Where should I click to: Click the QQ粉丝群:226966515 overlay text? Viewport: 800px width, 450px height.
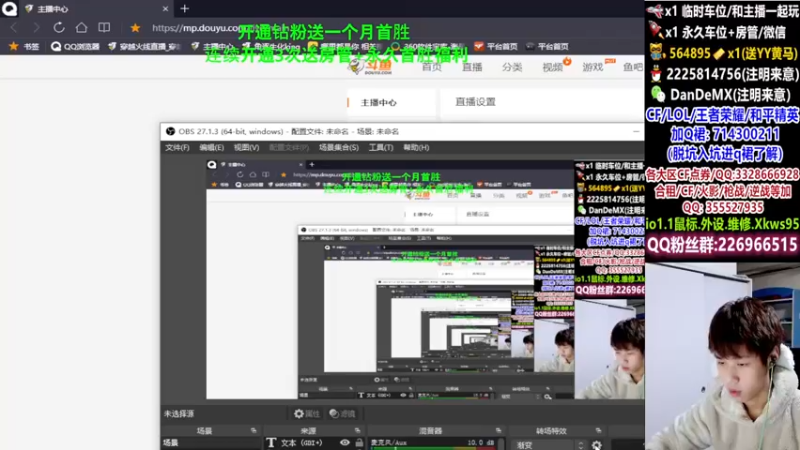[x=722, y=245]
